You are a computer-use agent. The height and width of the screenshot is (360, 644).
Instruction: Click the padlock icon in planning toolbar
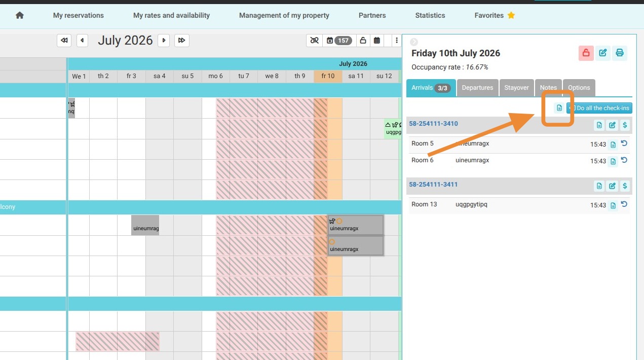pyautogui.click(x=363, y=41)
